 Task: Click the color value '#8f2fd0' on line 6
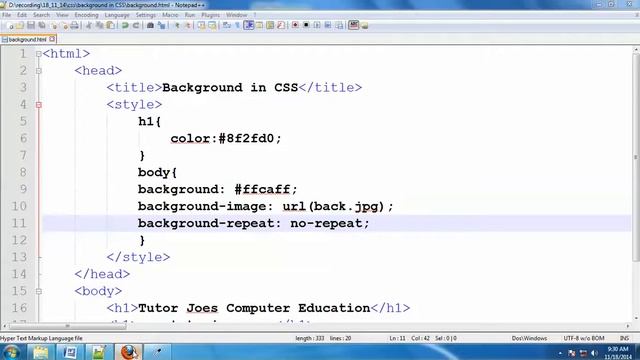point(246,138)
